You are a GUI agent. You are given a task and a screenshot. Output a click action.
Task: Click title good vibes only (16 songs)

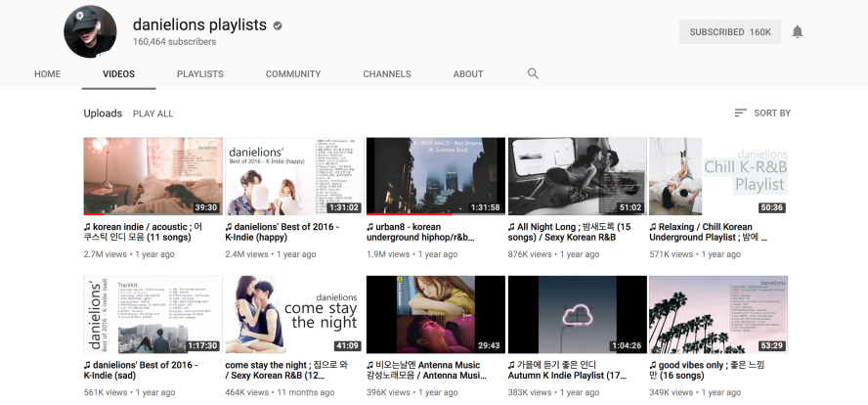[707, 370]
